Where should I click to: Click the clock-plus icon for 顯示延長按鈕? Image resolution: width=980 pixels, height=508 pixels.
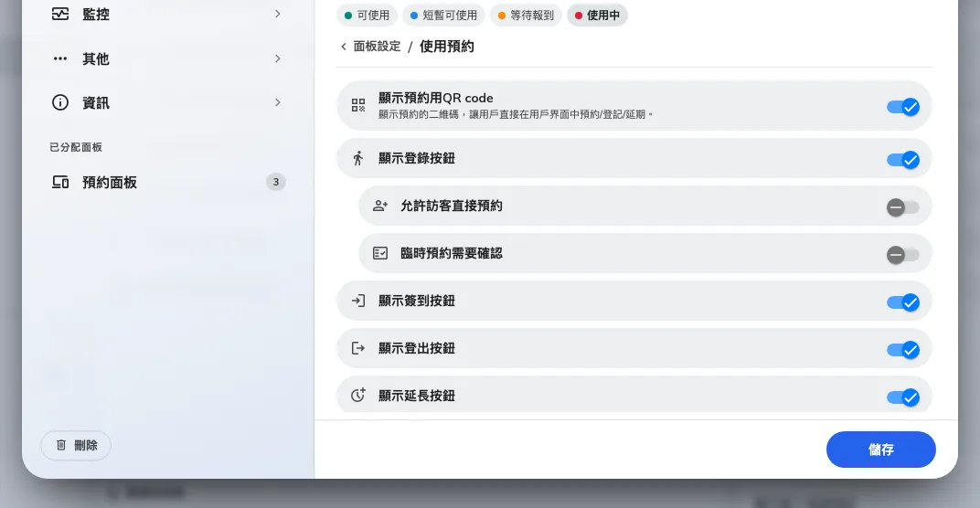pyautogui.click(x=358, y=395)
